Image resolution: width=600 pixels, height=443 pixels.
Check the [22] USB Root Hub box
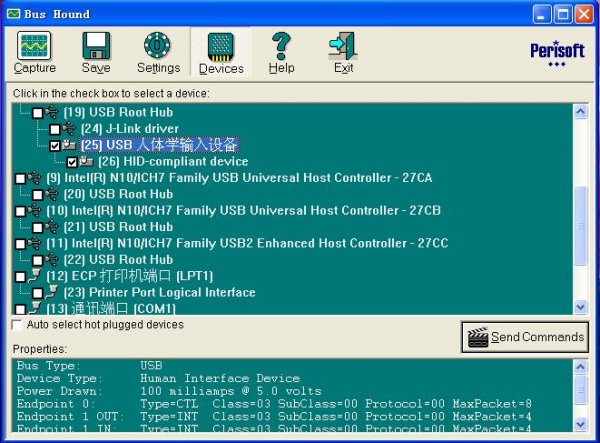click(38, 261)
